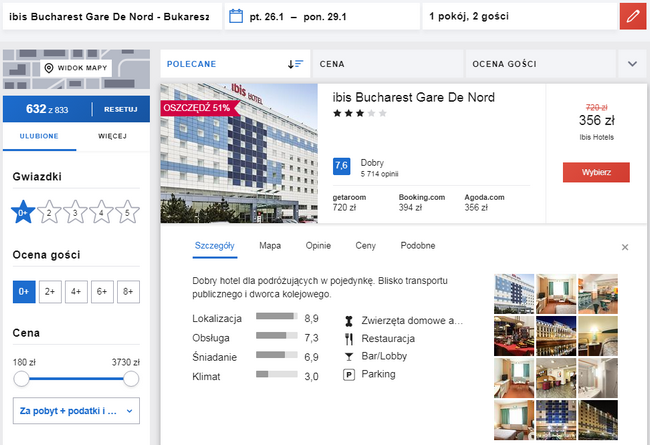Click the 356 zł best price

click(597, 120)
